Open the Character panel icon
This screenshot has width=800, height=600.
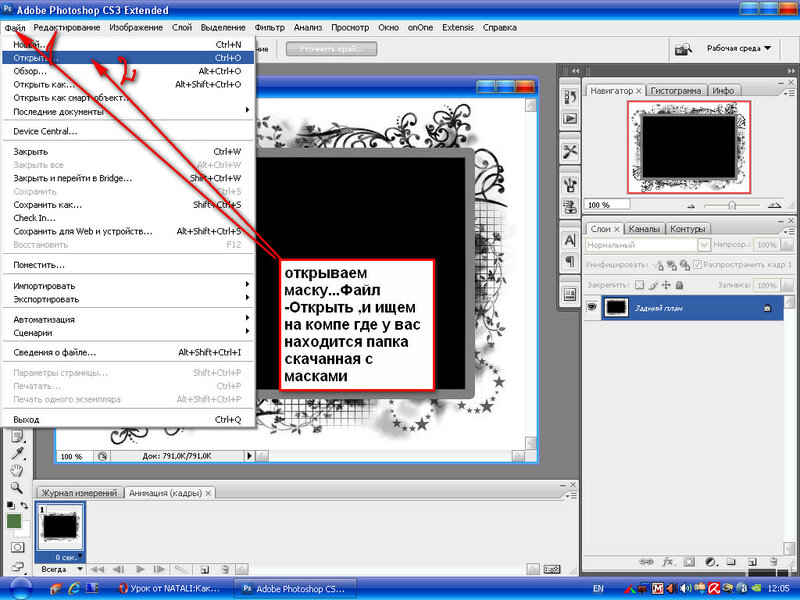pos(570,240)
